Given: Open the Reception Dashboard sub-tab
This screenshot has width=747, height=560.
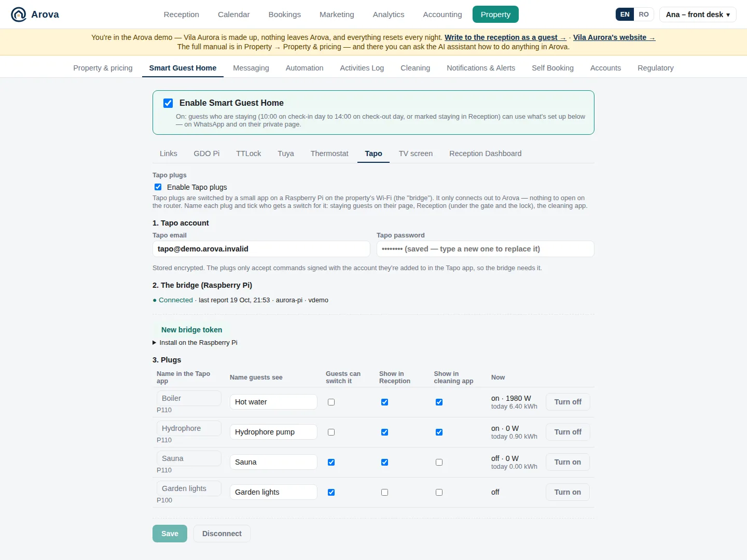Looking at the screenshot, I should coord(485,153).
